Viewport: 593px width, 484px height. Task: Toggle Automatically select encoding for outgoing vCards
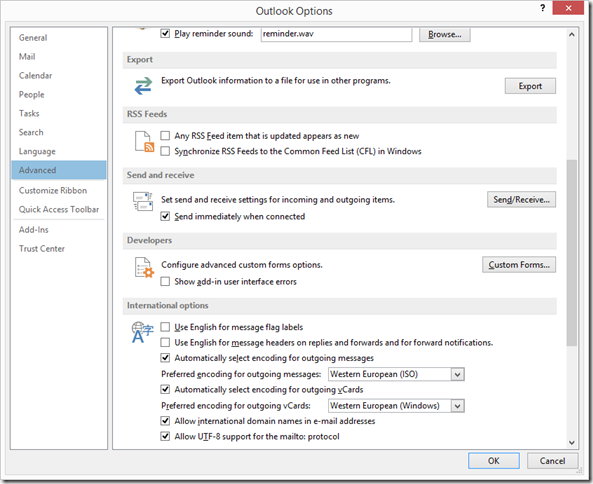click(x=165, y=389)
